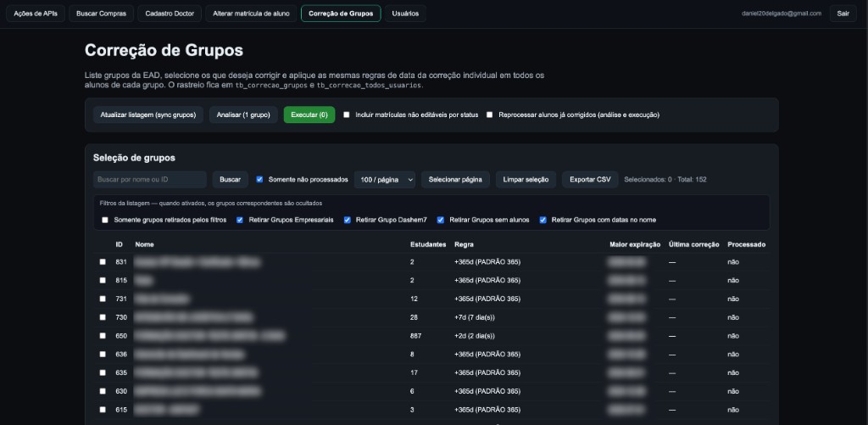Select the checkbox for group ID 815
The height and width of the screenshot is (425, 868).
(103, 281)
